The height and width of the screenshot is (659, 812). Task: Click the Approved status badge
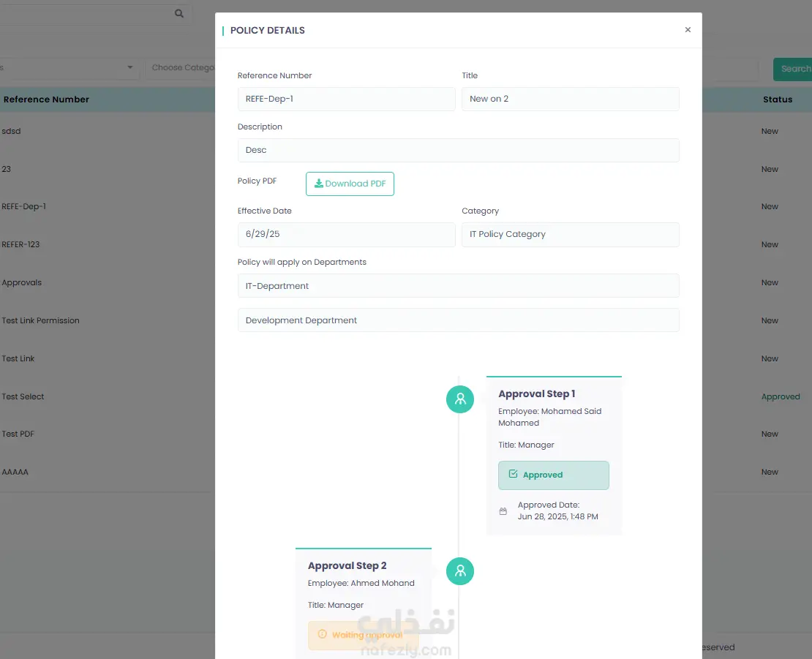coord(554,475)
